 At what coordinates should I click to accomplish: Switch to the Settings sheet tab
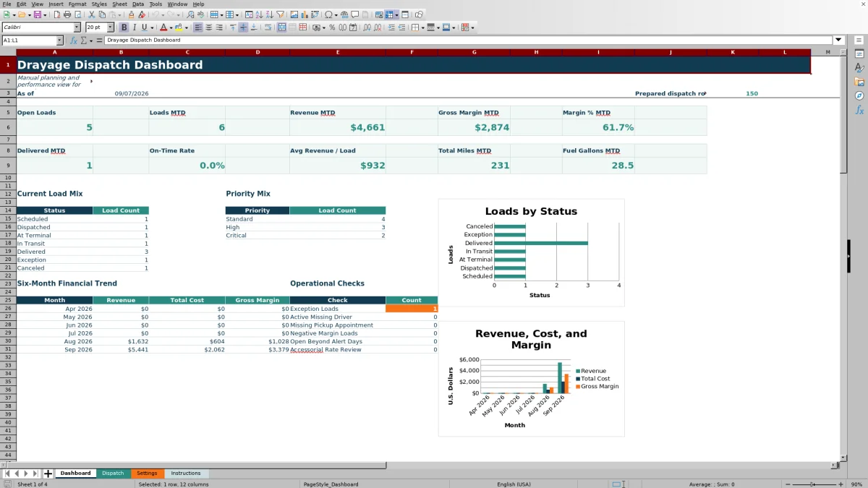147,474
